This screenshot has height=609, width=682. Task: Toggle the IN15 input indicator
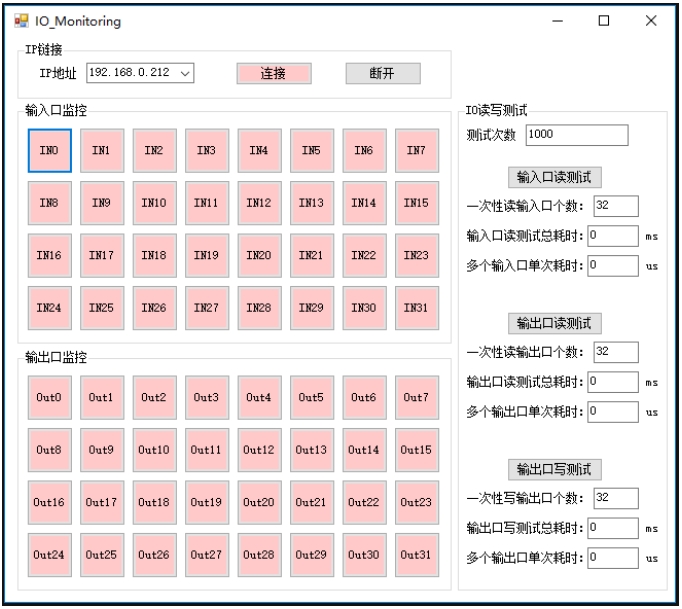417,203
